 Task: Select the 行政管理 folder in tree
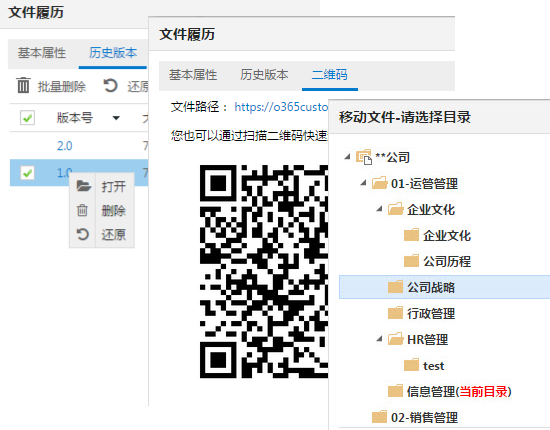point(431,313)
